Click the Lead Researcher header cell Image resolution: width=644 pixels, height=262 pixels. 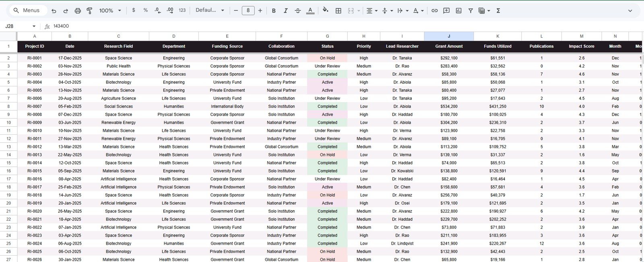click(x=402, y=46)
